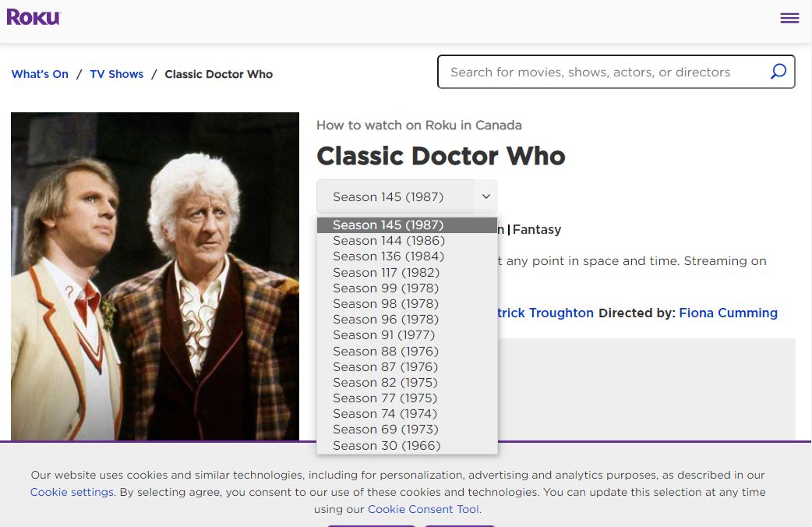Select Season 30 (1966)
Image resolution: width=812 pixels, height=527 pixels.
pyautogui.click(x=386, y=445)
